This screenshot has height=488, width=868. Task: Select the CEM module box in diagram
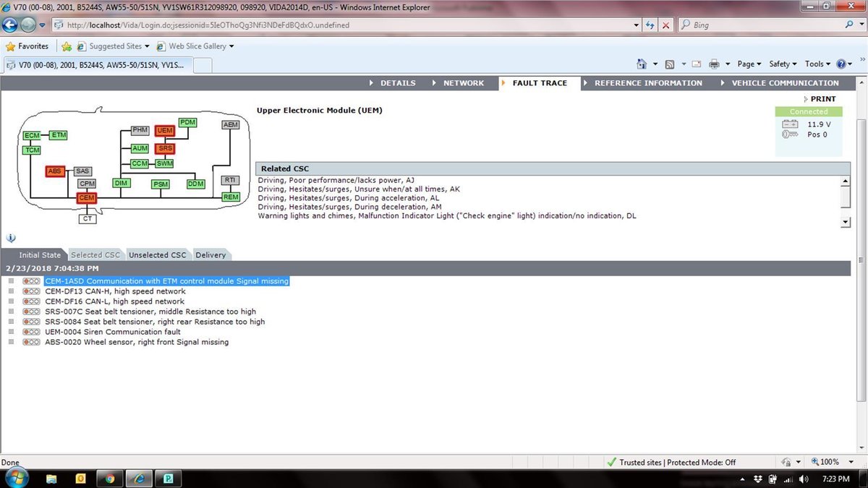tap(86, 197)
